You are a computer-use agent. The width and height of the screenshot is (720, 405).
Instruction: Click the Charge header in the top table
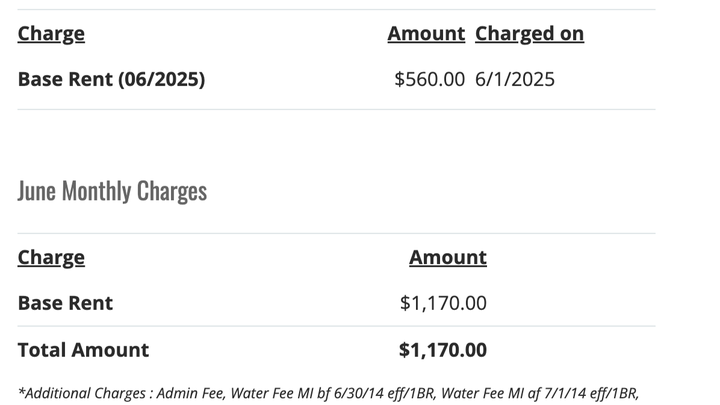point(51,34)
